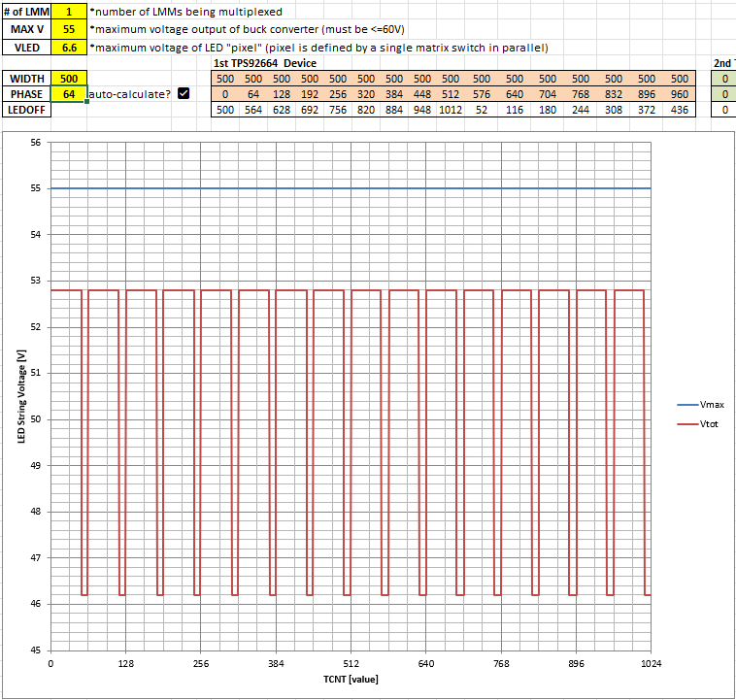Click the yellow WIDTH input cell
Screen dimensions: 736x700
69,78
